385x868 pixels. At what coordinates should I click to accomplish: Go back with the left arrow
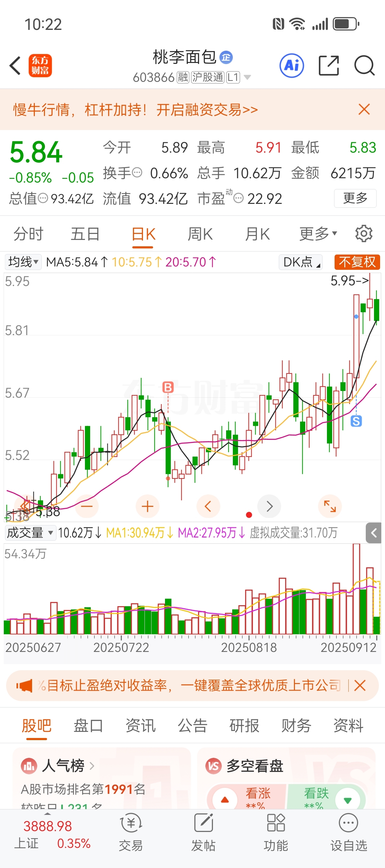[15, 65]
